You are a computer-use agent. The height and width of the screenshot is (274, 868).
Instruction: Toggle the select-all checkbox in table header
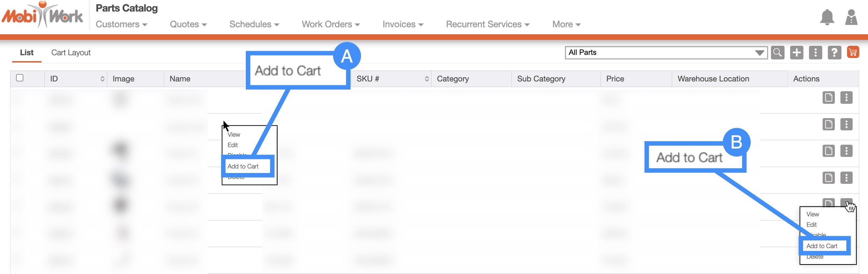20,78
